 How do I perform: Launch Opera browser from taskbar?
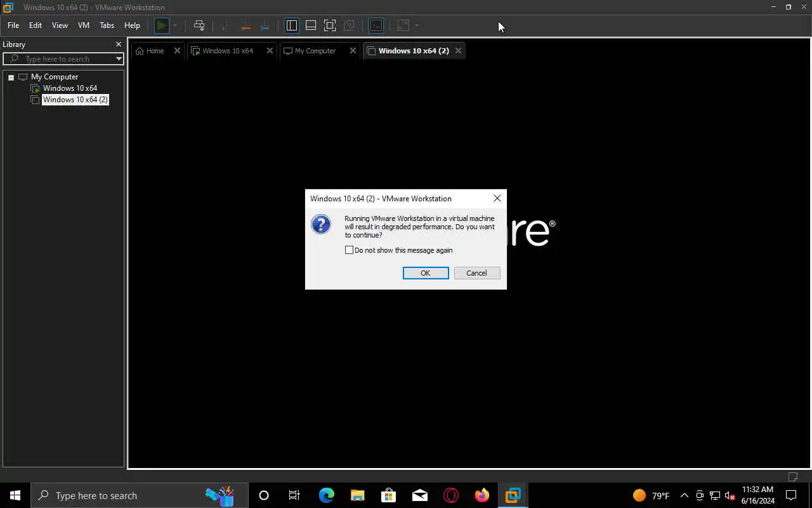click(x=451, y=495)
